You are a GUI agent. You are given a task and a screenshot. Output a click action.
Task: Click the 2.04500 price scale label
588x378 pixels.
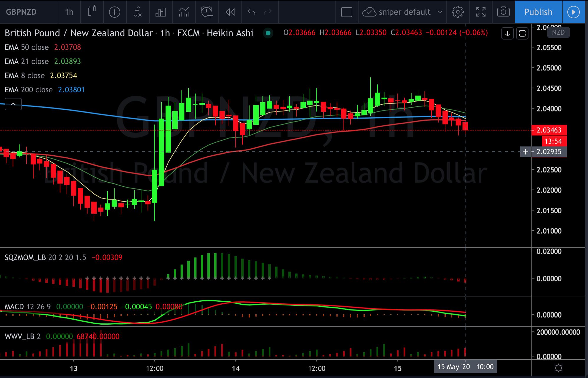549,88
